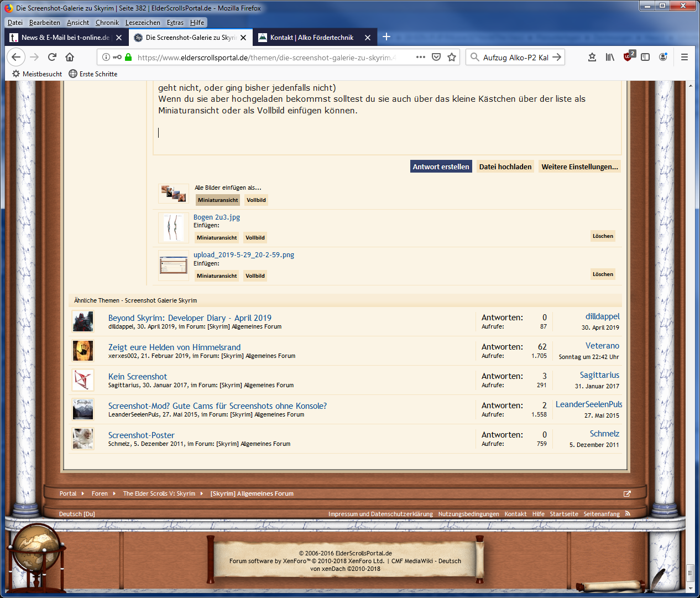Click Datei hochladen button

(x=505, y=167)
